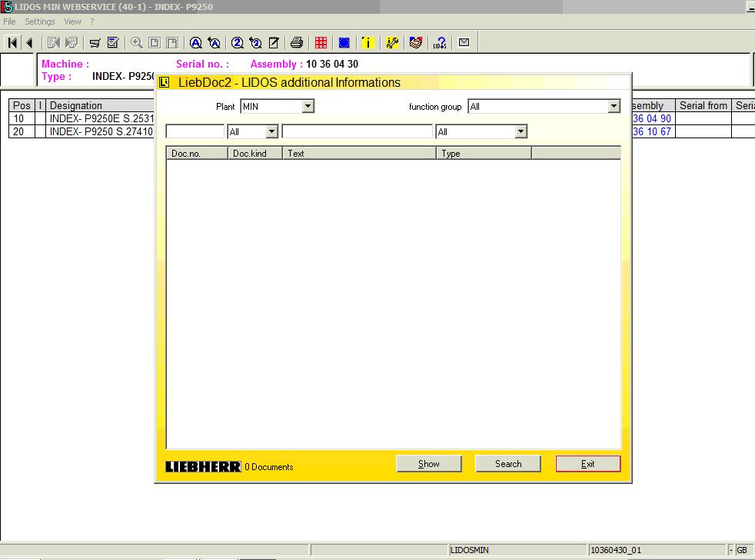
Task: Open the Settings menu
Action: [39, 22]
